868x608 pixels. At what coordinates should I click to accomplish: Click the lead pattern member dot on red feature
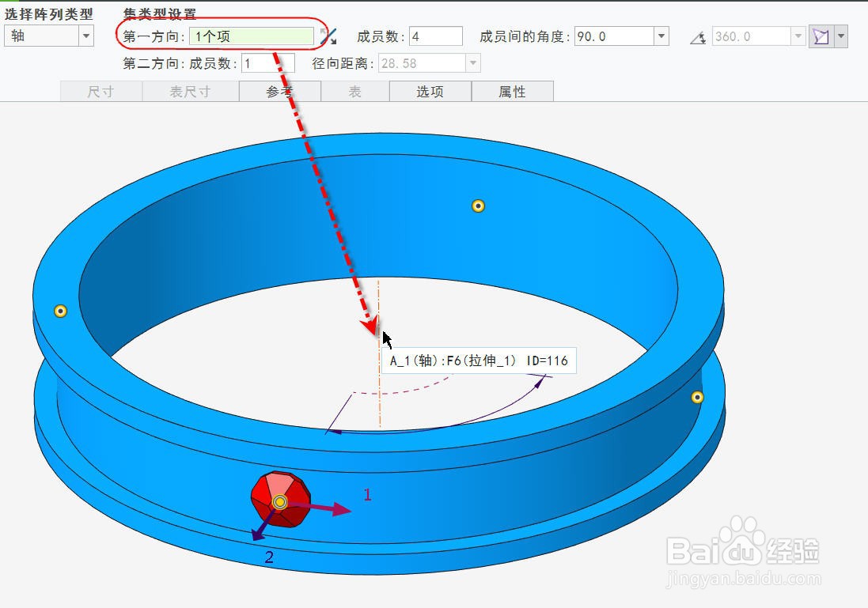280,502
